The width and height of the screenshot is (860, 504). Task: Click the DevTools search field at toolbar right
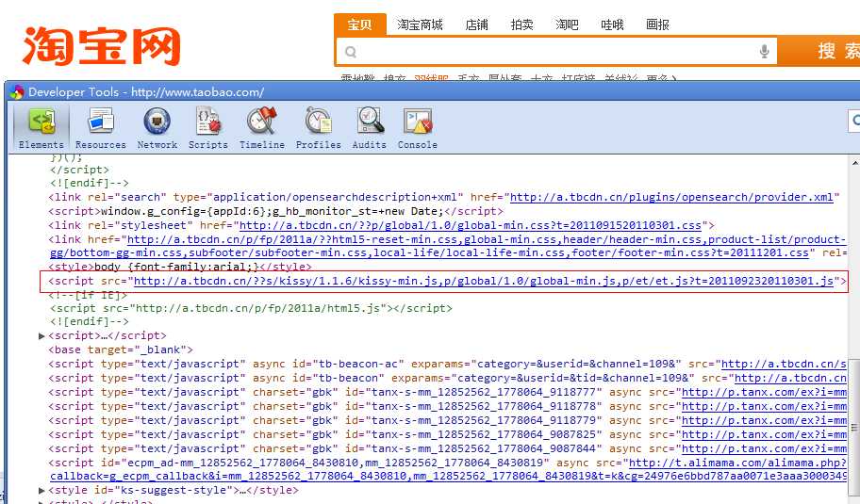click(x=854, y=122)
